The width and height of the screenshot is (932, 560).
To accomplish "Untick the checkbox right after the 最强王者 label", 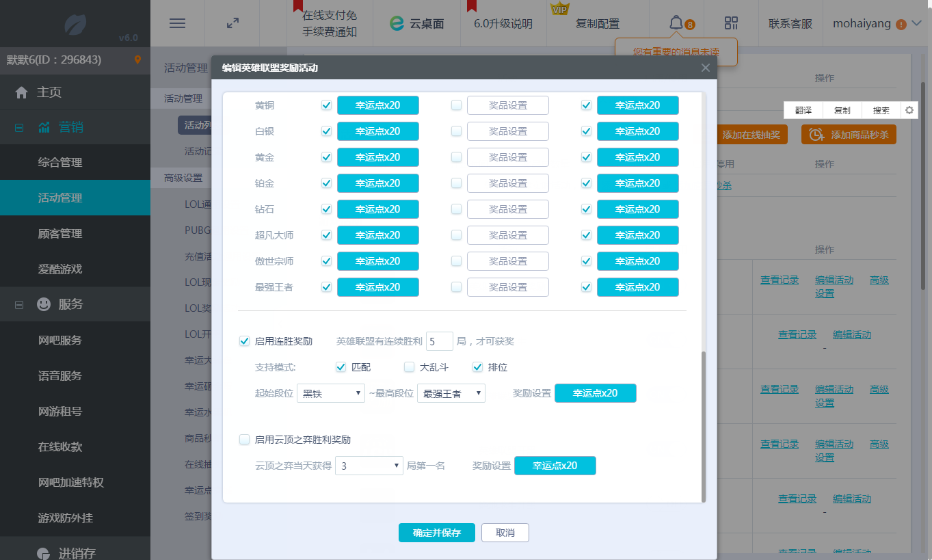I will pos(326,287).
